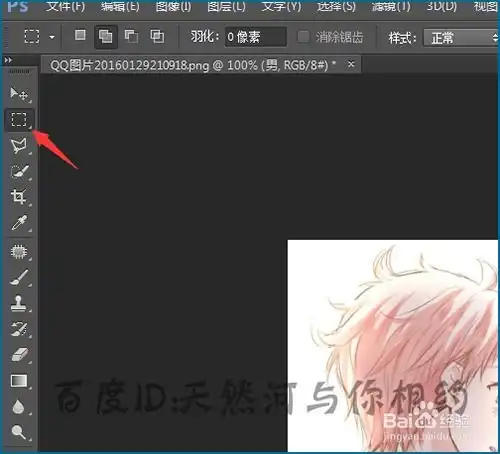Choose Add to Selection mode button

pos(106,36)
